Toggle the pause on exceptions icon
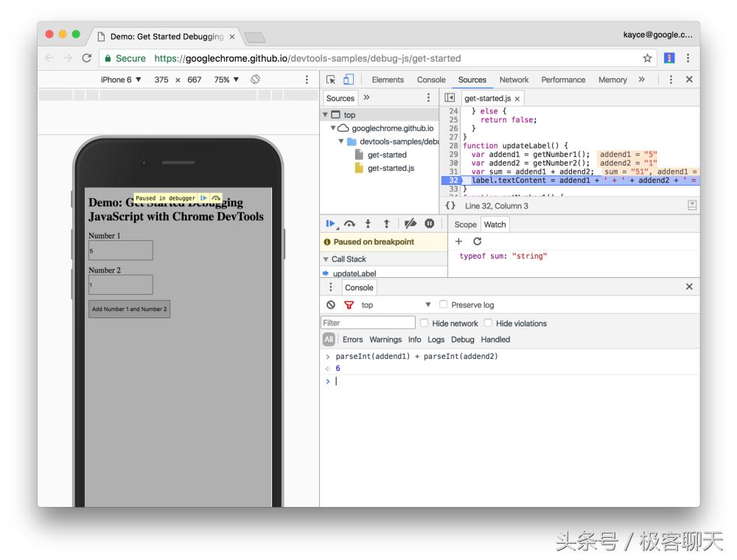 click(x=430, y=224)
